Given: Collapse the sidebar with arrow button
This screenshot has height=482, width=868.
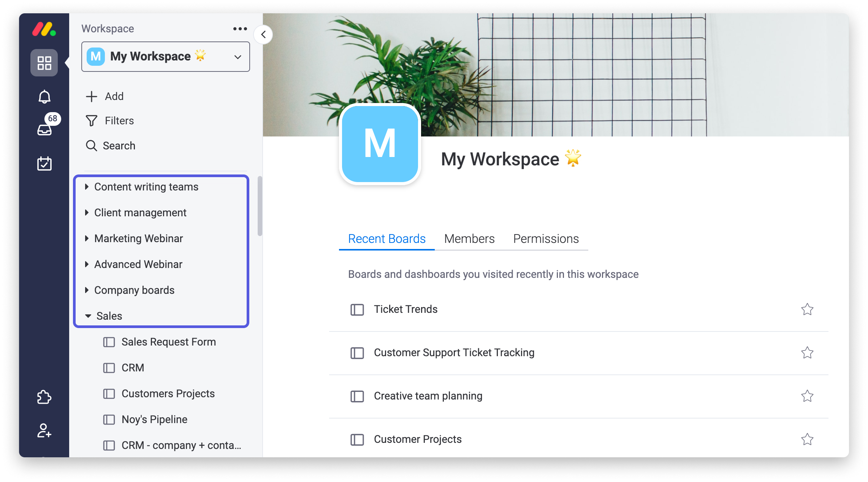Looking at the screenshot, I should click(x=263, y=35).
